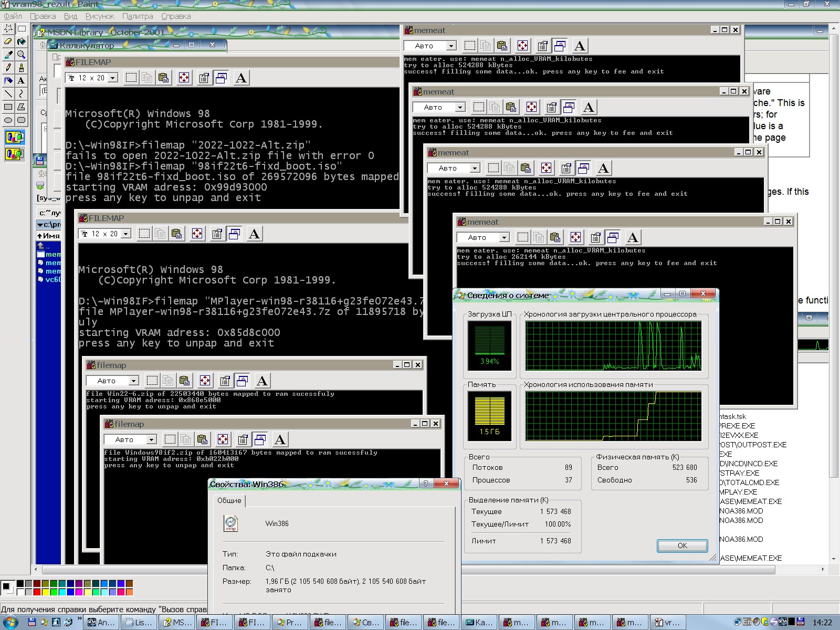
Task: Open the Правка menu in Paint
Action: [43, 16]
